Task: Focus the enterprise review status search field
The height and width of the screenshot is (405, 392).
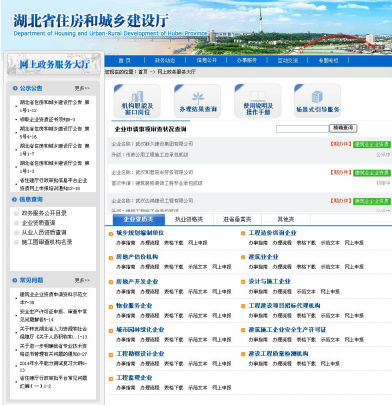Action: click(x=302, y=129)
